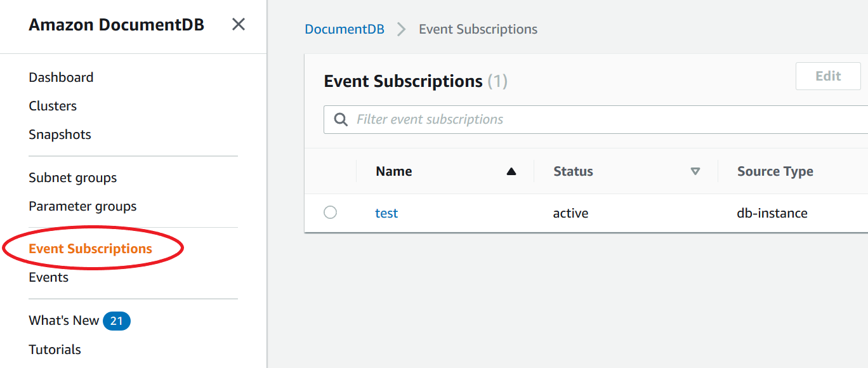Open the test event subscription
The width and height of the screenshot is (868, 368).
click(386, 213)
